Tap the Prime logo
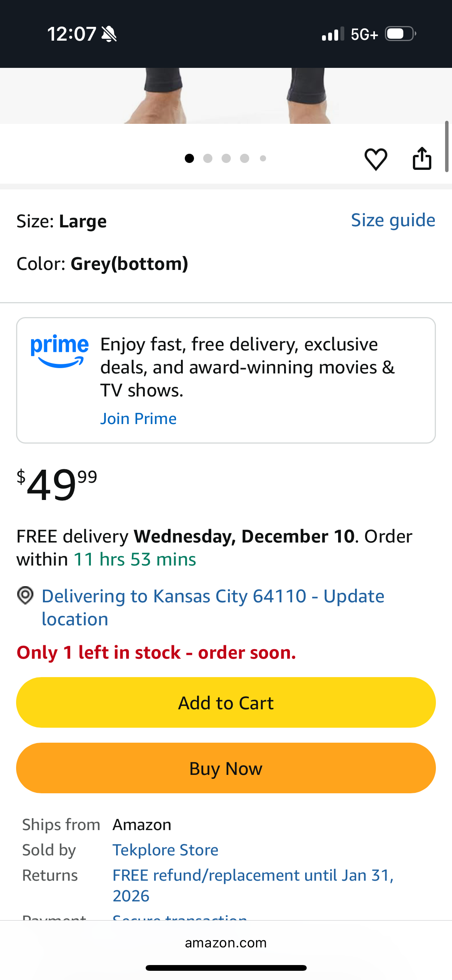The image size is (452, 980). 59,350
